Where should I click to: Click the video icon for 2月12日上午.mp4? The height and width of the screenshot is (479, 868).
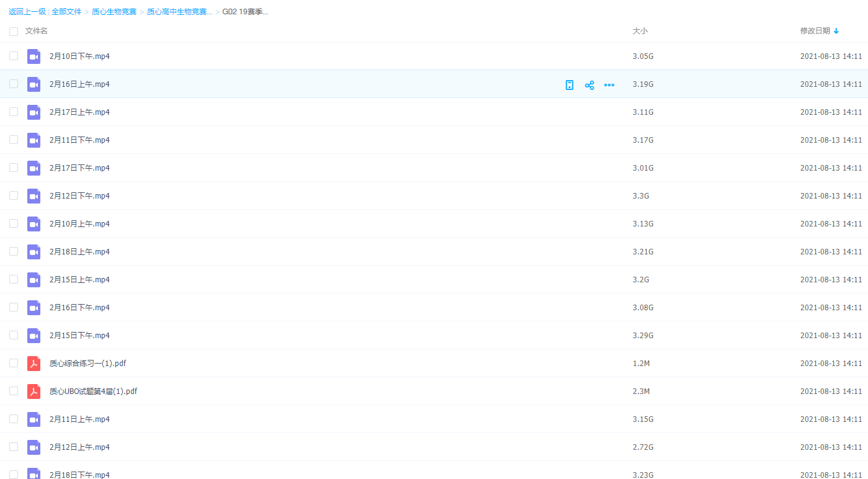click(x=34, y=447)
